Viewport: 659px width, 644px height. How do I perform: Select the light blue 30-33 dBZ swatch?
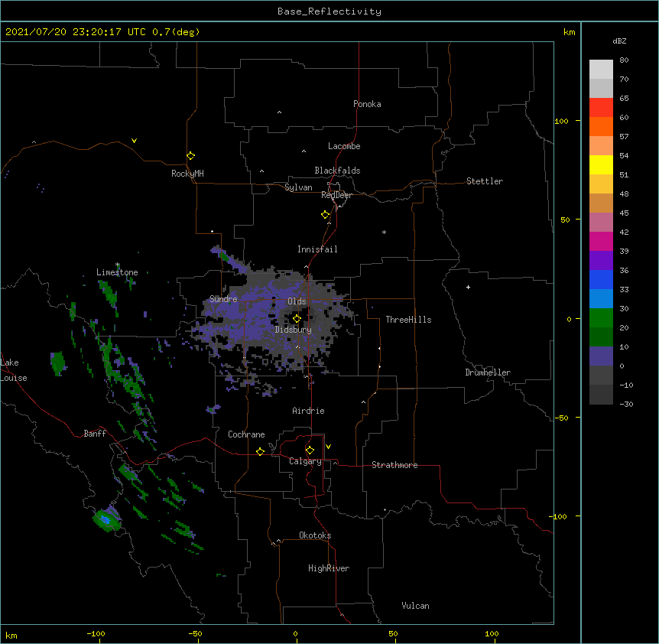click(601, 299)
